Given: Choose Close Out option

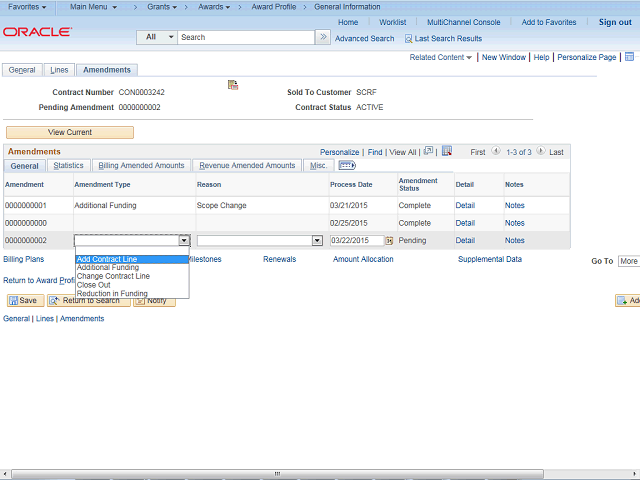Looking at the screenshot, I should 132,285.
